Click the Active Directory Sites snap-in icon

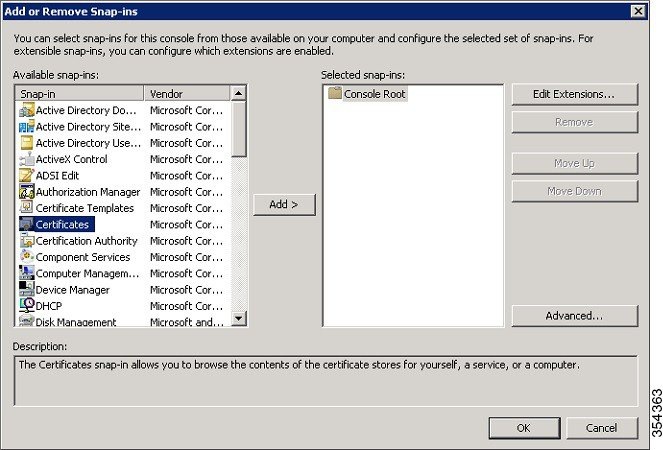27,126
